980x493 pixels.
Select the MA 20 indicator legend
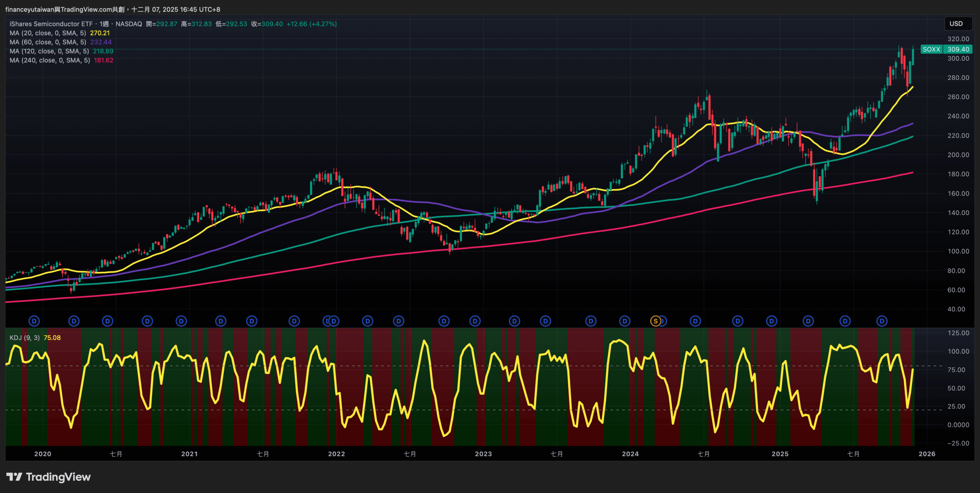point(48,33)
